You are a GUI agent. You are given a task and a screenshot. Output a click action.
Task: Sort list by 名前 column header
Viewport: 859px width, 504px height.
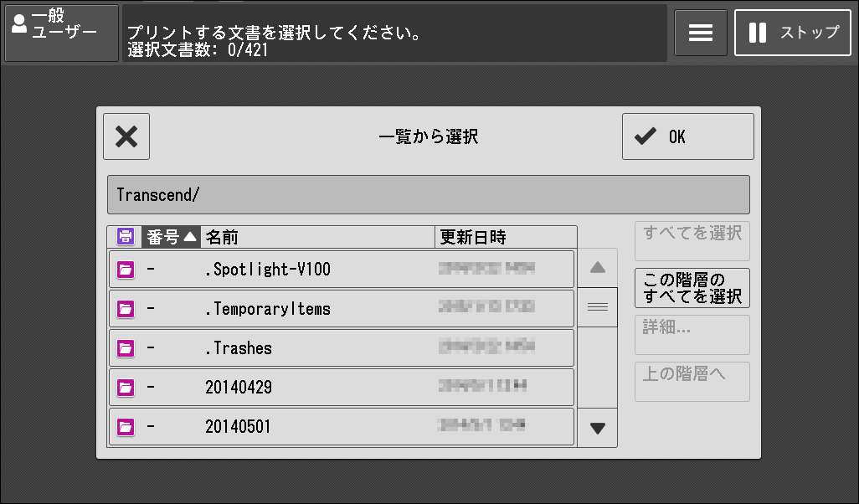click(318, 237)
